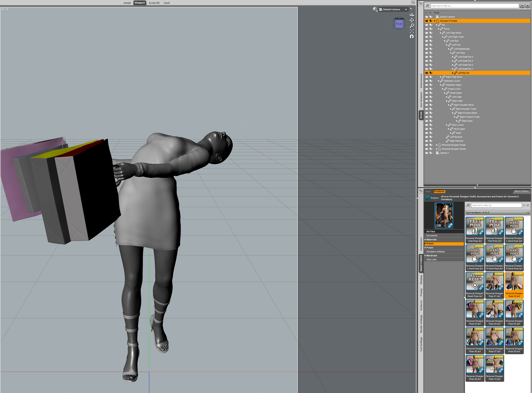Select the Orbit camera control icon
Viewport: 532px width, 393px height.
[412, 15]
